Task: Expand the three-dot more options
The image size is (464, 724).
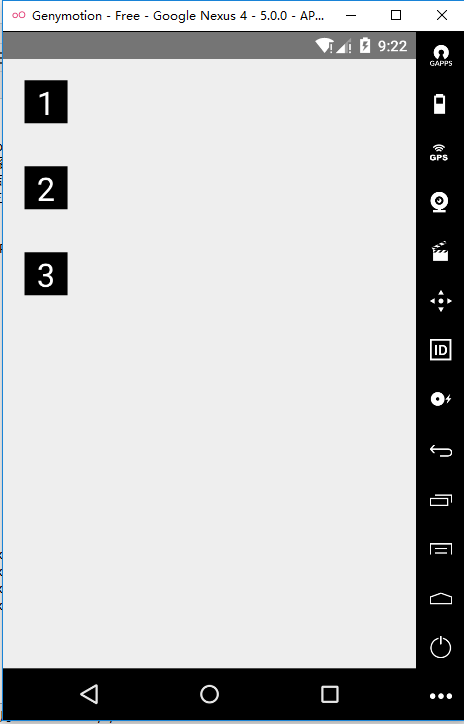Action: (440, 696)
